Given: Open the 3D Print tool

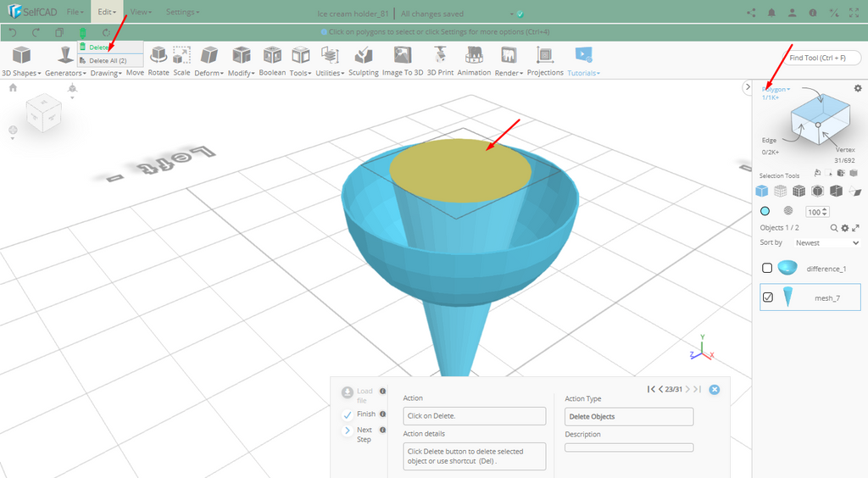Looking at the screenshot, I should [x=440, y=62].
